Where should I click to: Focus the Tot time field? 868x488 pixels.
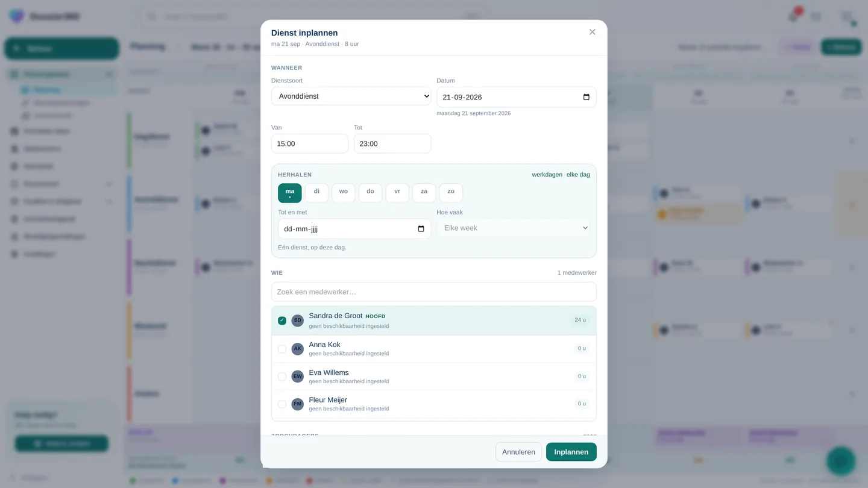click(x=393, y=143)
